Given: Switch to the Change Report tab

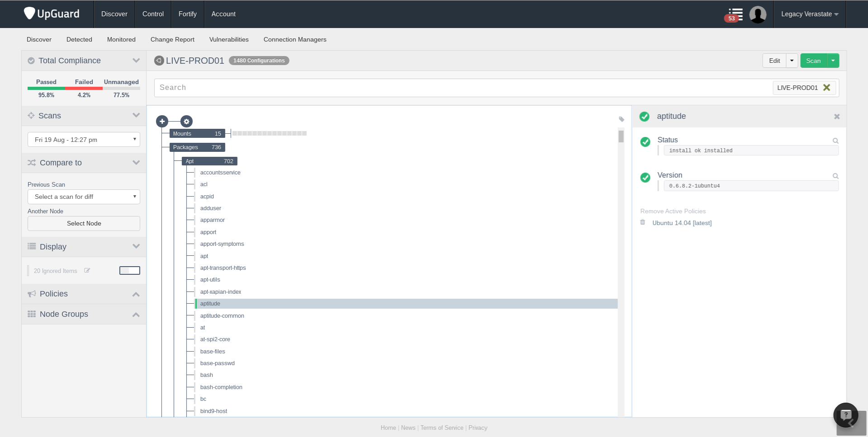Looking at the screenshot, I should 172,39.
